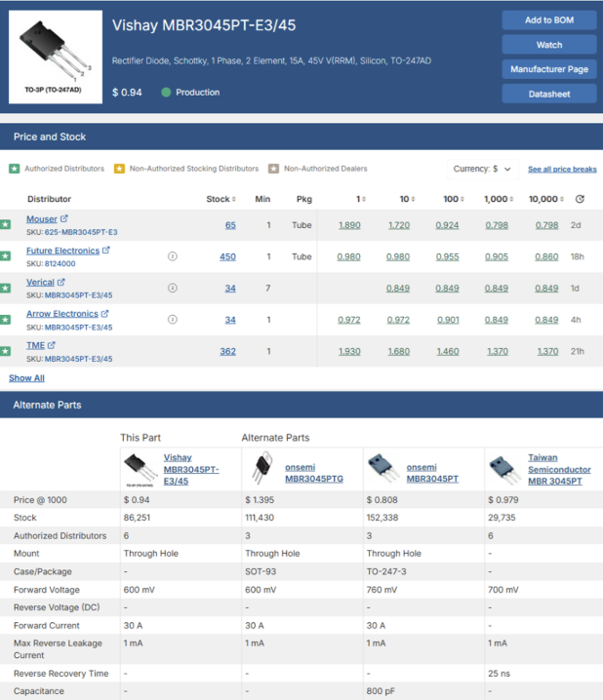This screenshot has width=603, height=700.
Task: Click the Watch button
Action: 549,45
